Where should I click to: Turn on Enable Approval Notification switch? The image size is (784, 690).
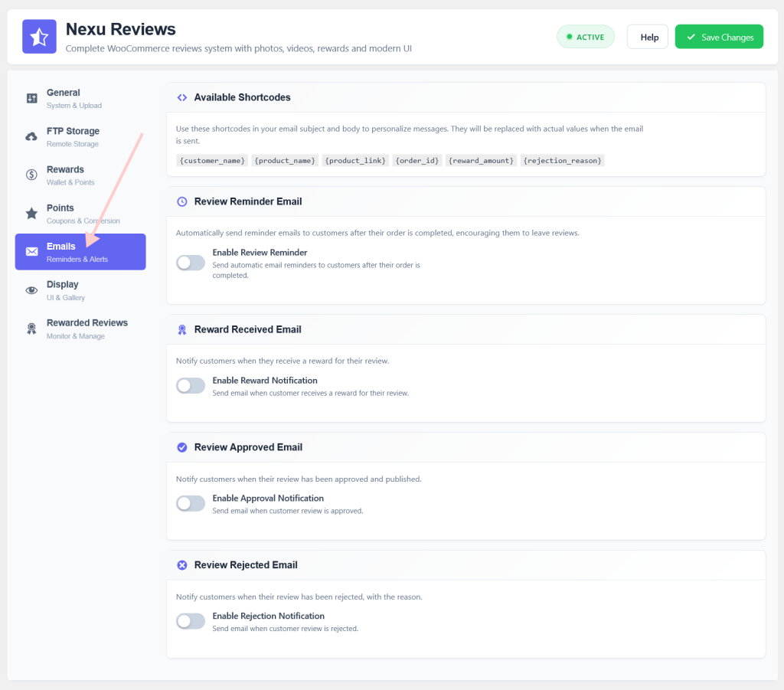pos(191,503)
